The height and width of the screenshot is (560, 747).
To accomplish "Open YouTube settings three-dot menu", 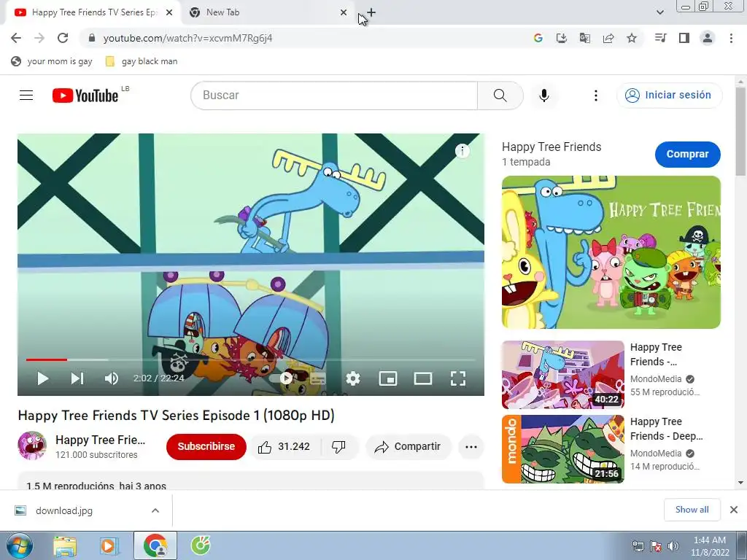I will pyautogui.click(x=595, y=96).
